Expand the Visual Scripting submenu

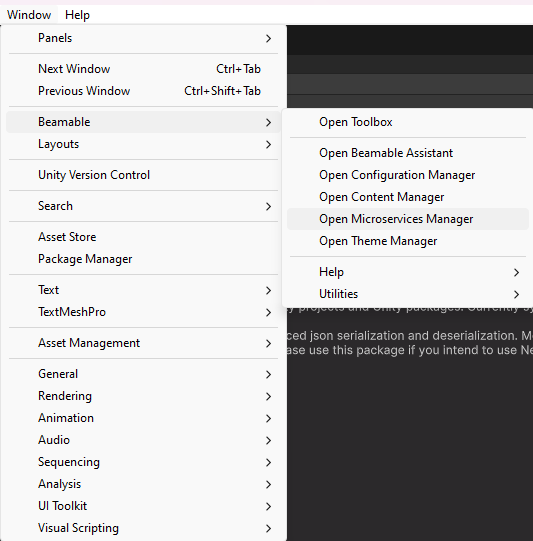(143, 528)
